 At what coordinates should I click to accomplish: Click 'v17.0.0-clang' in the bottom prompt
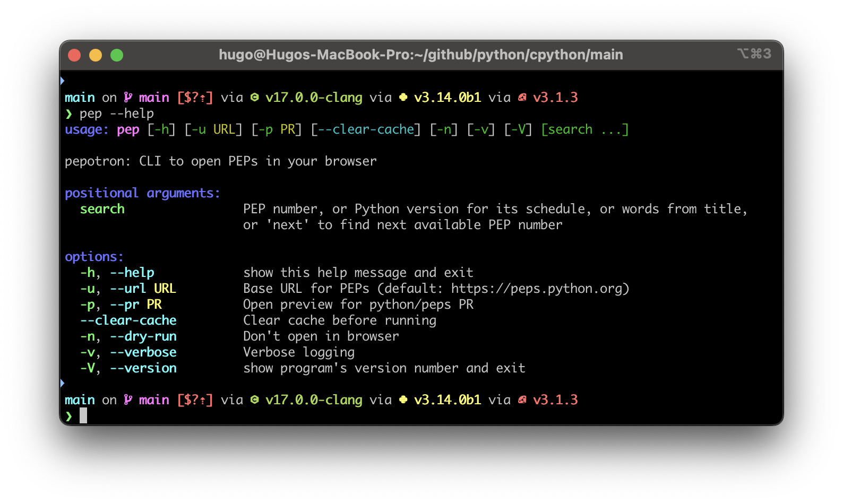coord(314,400)
